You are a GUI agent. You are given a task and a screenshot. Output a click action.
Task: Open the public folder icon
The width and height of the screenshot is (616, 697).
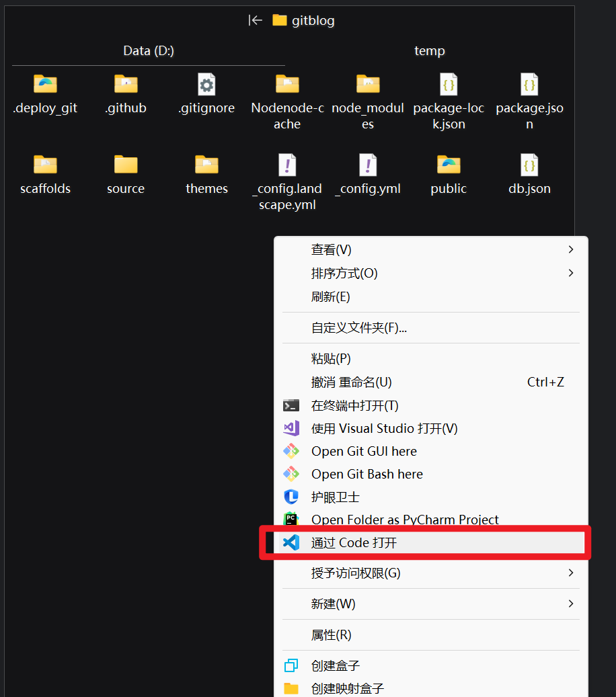pos(449,165)
